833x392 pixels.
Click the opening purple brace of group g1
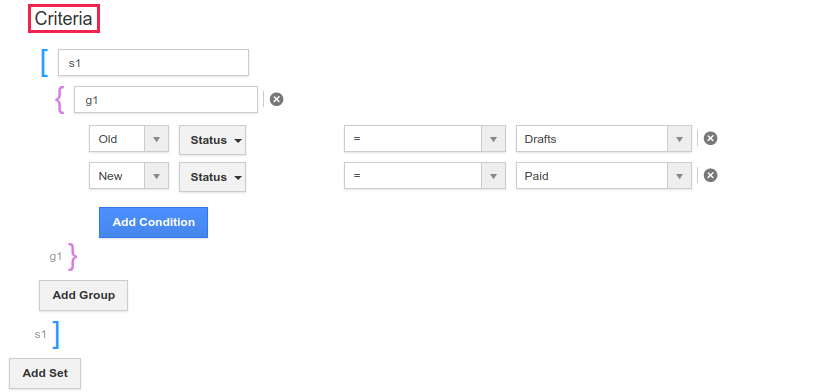pyautogui.click(x=60, y=100)
